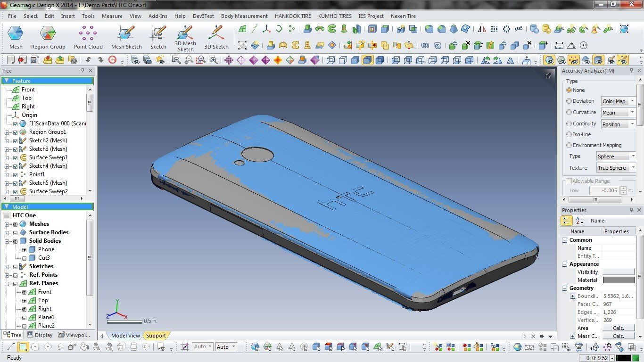Open the True Sphere texture dropdown
Viewport: 644px width, 362px height.
pyautogui.click(x=616, y=168)
